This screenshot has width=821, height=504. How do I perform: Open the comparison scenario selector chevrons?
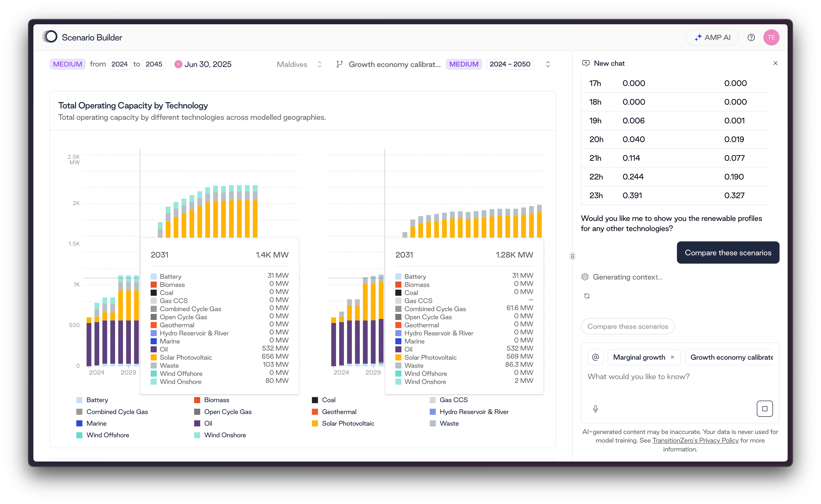click(x=548, y=64)
